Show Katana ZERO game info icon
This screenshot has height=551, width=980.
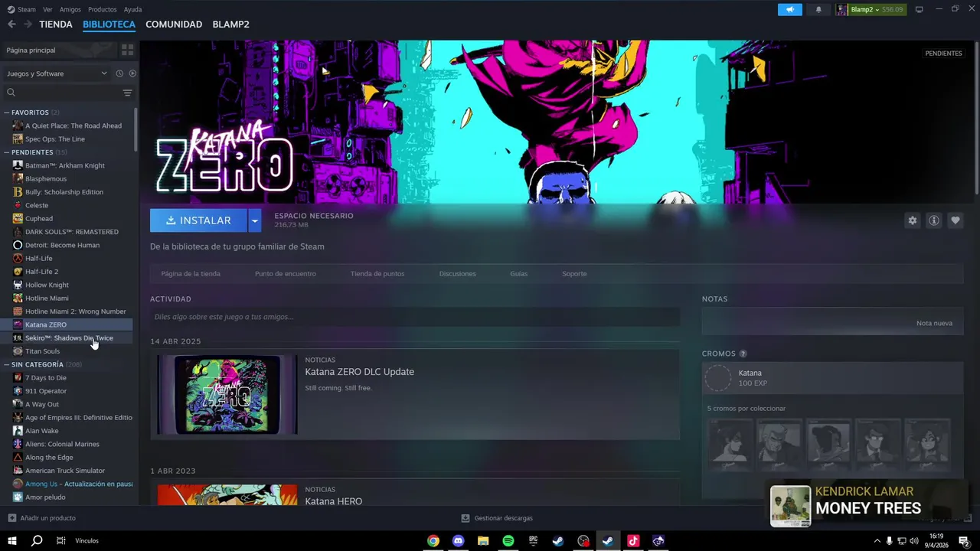click(x=933, y=220)
